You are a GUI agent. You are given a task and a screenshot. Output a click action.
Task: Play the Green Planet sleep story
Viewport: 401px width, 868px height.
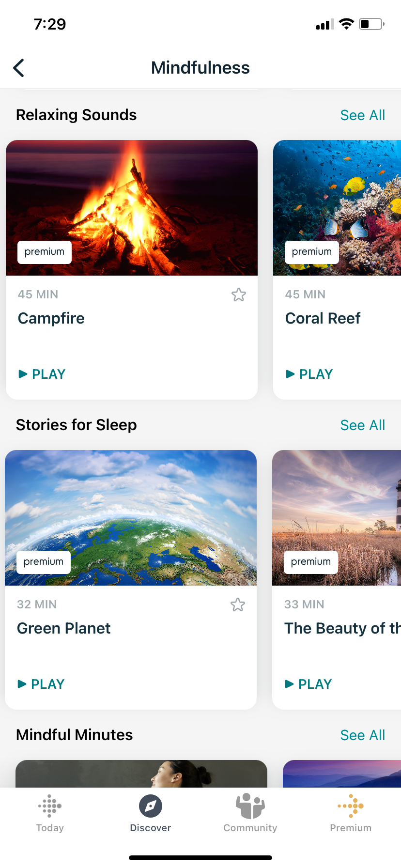tap(41, 683)
